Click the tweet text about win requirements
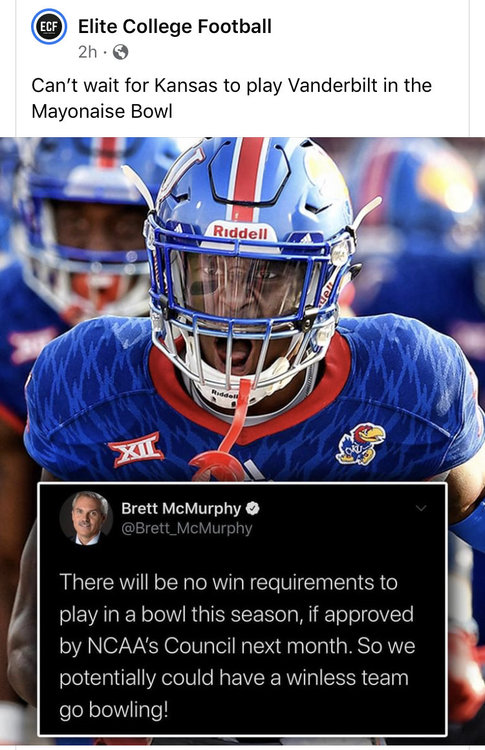The image size is (485, 750). pyautogui.click(x=237, y=646)
